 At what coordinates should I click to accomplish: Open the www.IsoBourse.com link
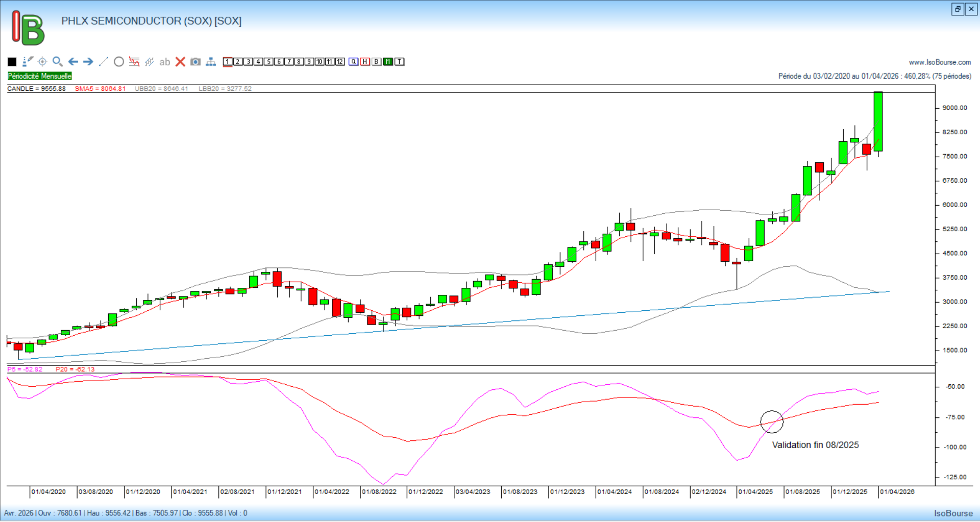940,62
